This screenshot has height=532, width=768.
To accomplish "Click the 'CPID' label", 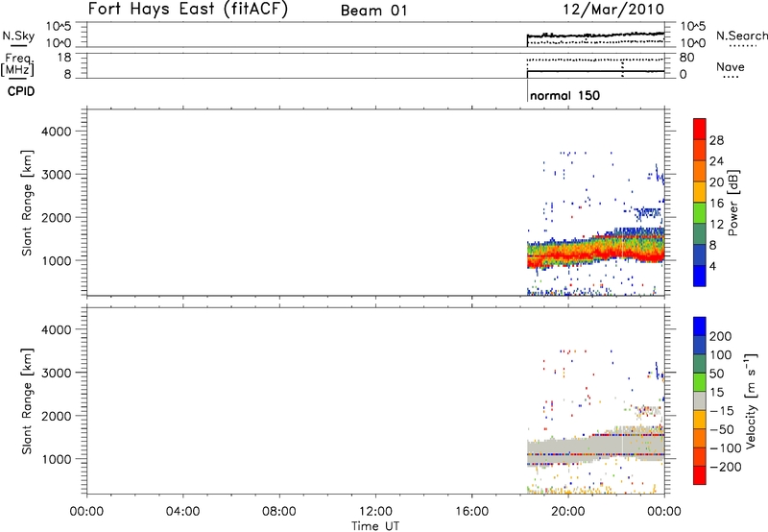I will tap(21, 91).
